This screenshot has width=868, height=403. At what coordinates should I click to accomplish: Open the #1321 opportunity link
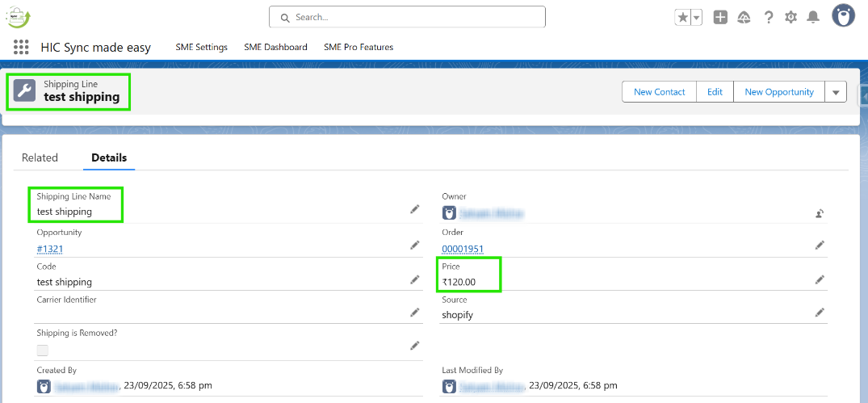tap(50, 249)
